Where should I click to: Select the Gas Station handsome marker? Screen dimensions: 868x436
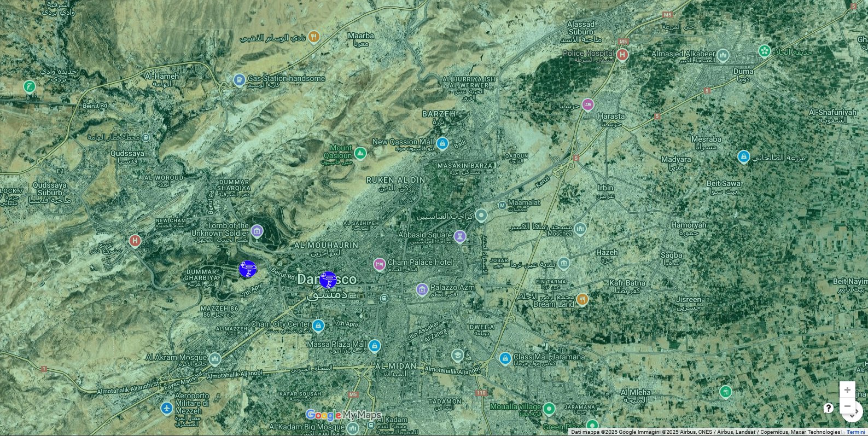[x=239, y=80]
